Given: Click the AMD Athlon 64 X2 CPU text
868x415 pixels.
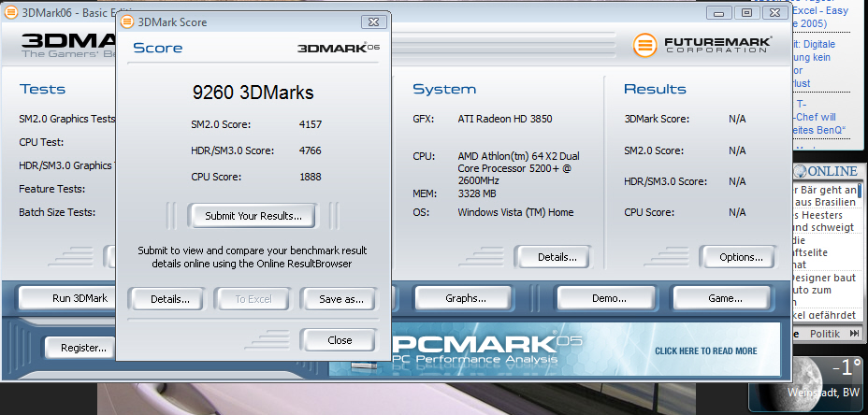Looking at the screenshot, I should 519,168.
